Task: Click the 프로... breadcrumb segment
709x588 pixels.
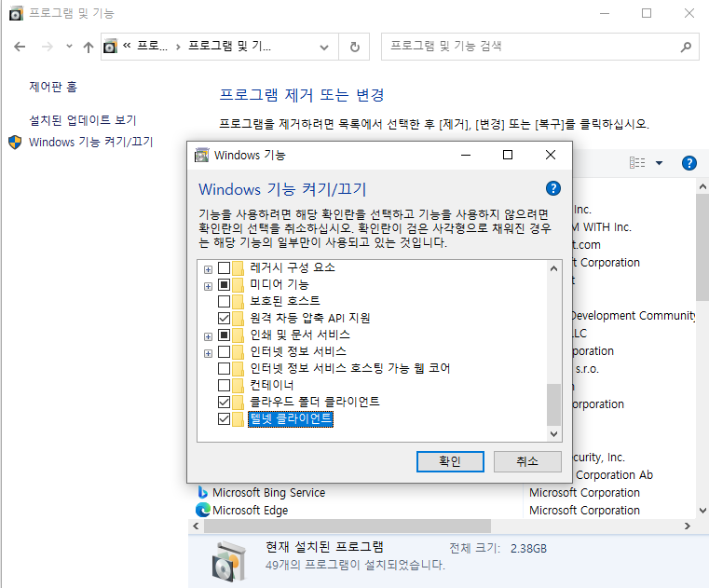Action: pos(152,46)
